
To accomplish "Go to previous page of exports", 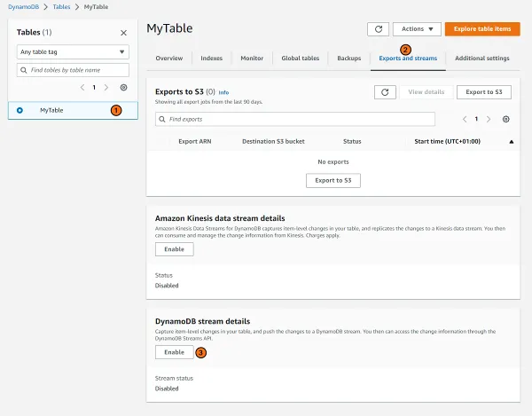I will point(465,119).
